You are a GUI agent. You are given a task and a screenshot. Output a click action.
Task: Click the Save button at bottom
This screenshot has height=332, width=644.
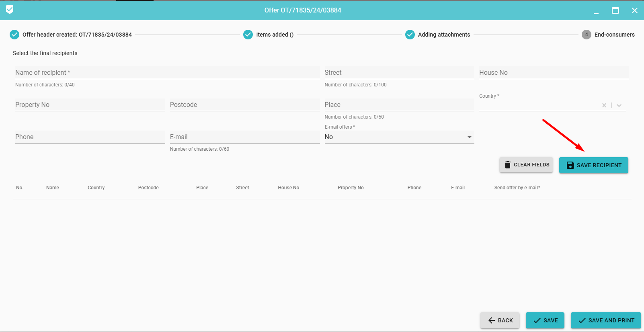pyautogui.click(x=545, y=320)
